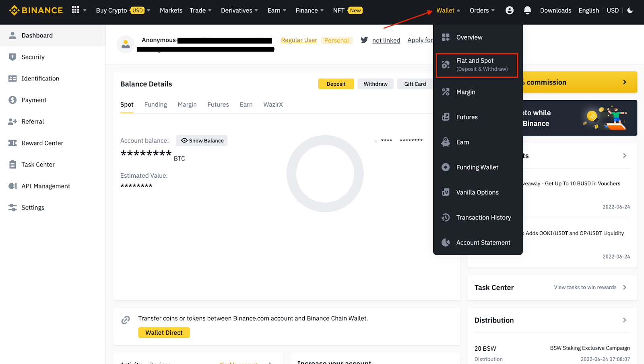Click the Twitter bird icon

point(364,40)
